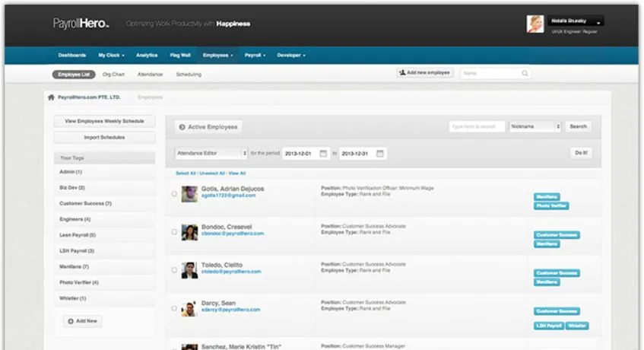Viewport: 644px width, 350px height.
Task: Click Add New tag button
Action: [83, 321]
